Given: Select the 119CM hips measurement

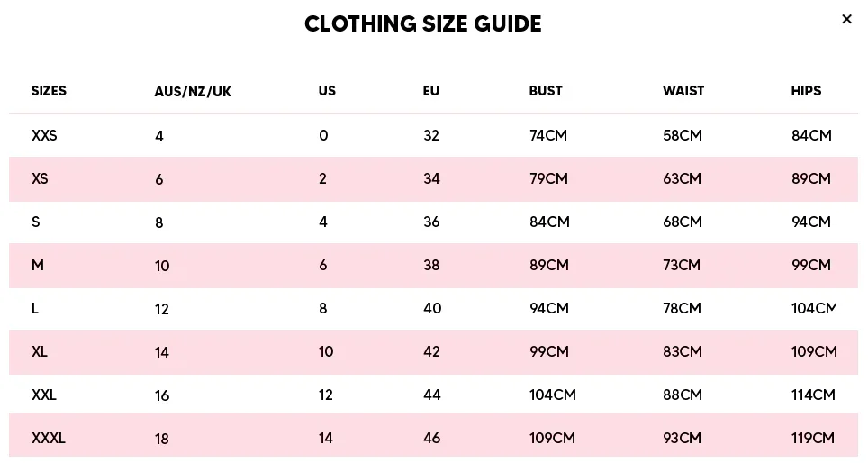Looking at the screenshot, I should pos(813,438).
